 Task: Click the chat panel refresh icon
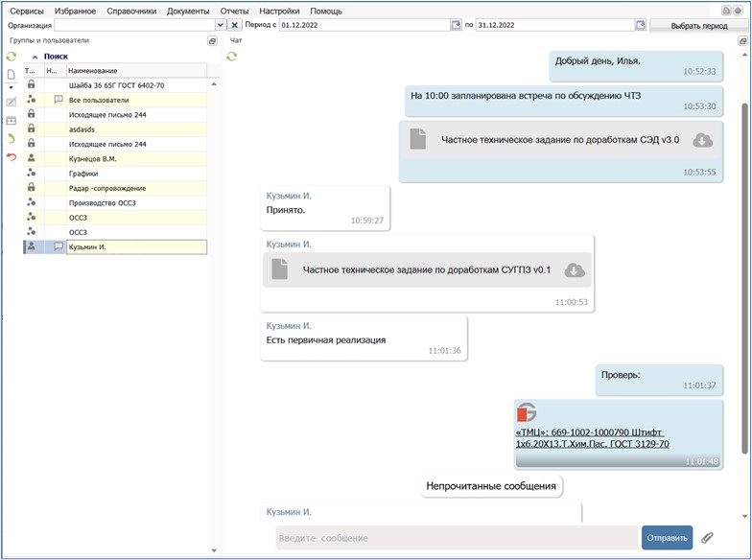pyautogui.click(x=231, y=57)
